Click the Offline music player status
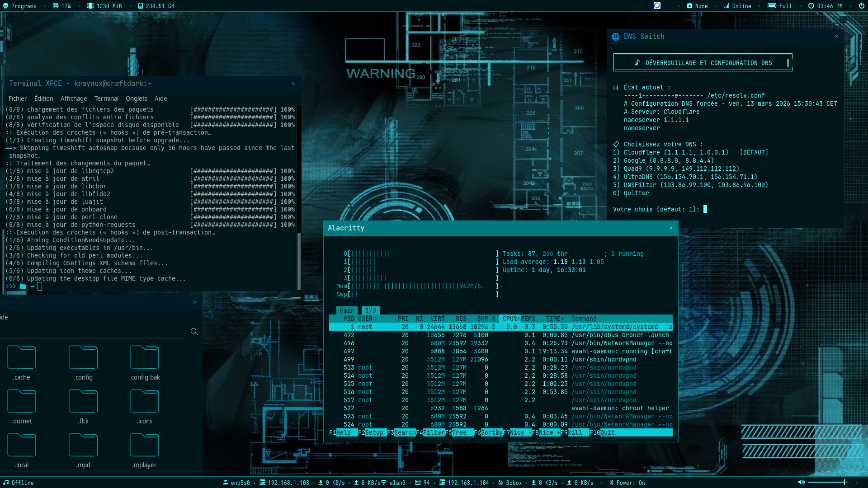This screenshot has width=868, height=488. coord(19,483)
